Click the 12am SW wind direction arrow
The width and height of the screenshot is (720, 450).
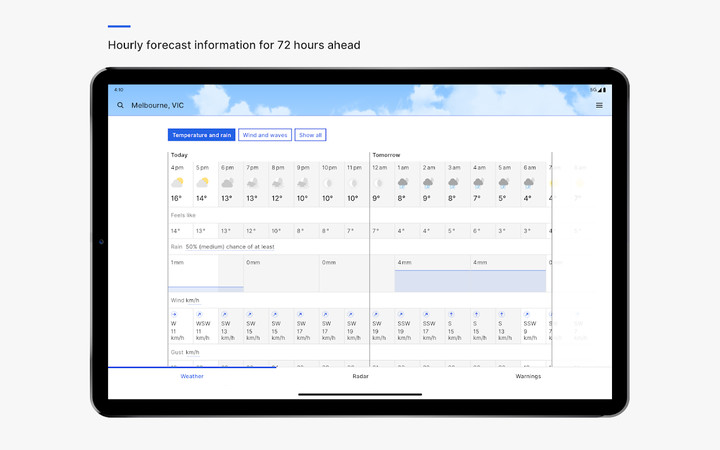click(x=376, y=315)
